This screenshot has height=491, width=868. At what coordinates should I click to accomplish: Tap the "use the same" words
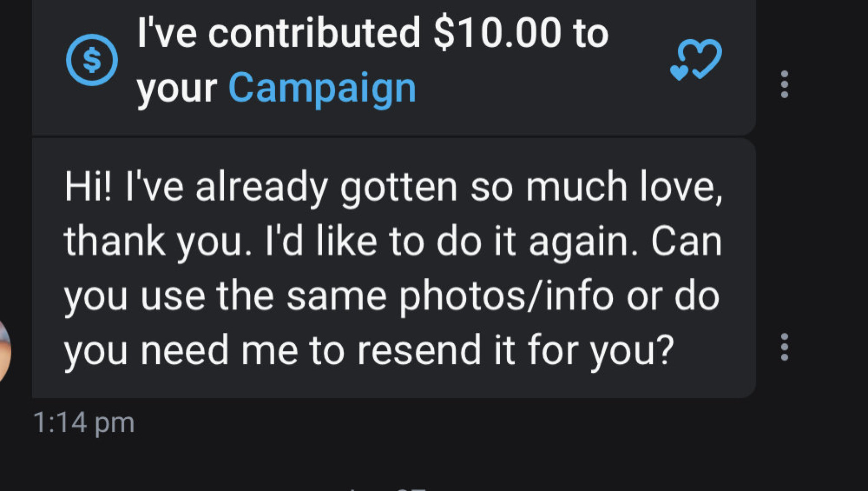point(263,296)
